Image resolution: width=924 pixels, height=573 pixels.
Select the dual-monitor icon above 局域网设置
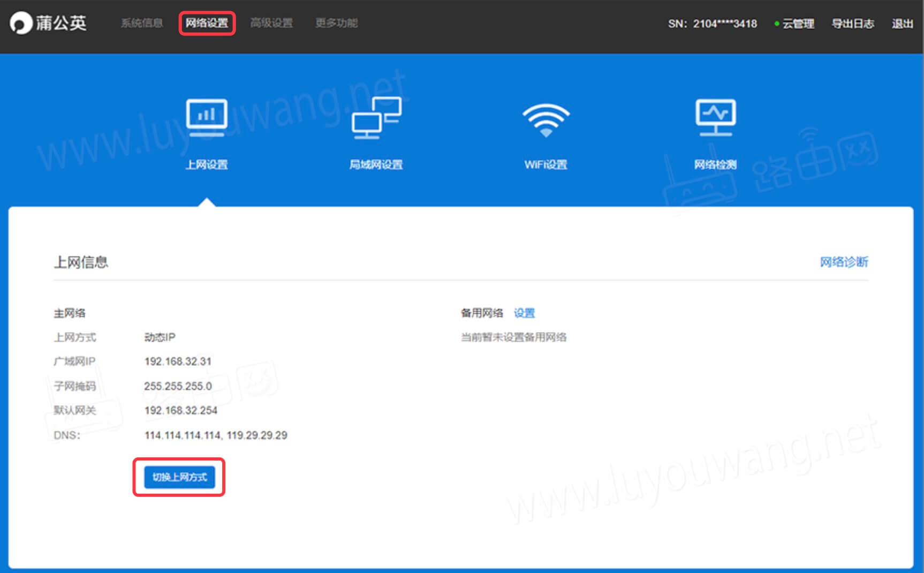pyautogui.click(x=376, y=118)
